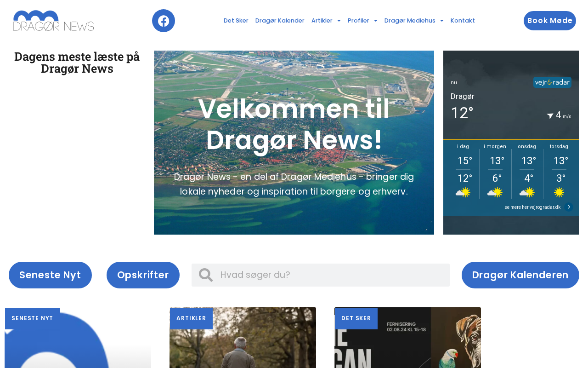Open the Facebook page icon
Viewport: 588px width, 368px height.
pos(164,21)
